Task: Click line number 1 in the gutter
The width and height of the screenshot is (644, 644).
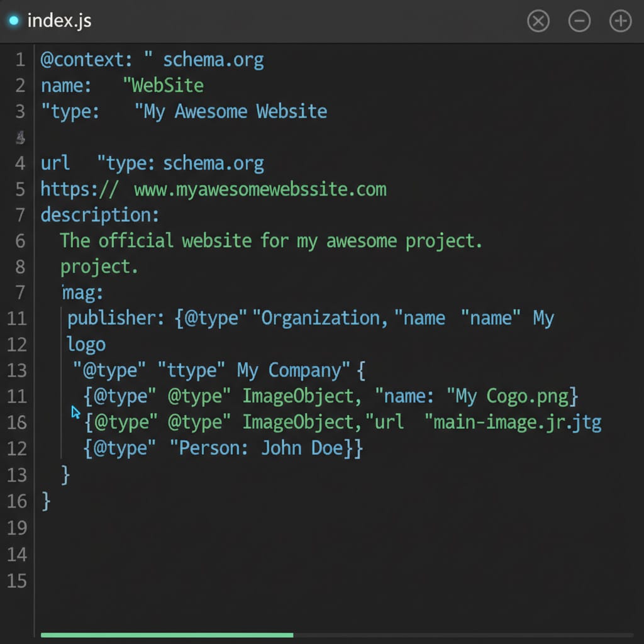Action: click(x=19, y=59)
